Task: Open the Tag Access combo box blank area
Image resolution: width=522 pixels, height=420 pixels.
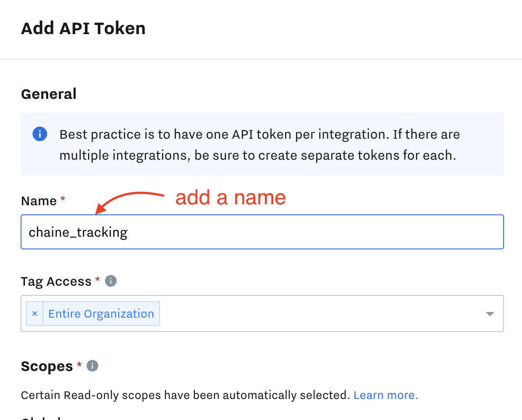Action: click(320, 314)
